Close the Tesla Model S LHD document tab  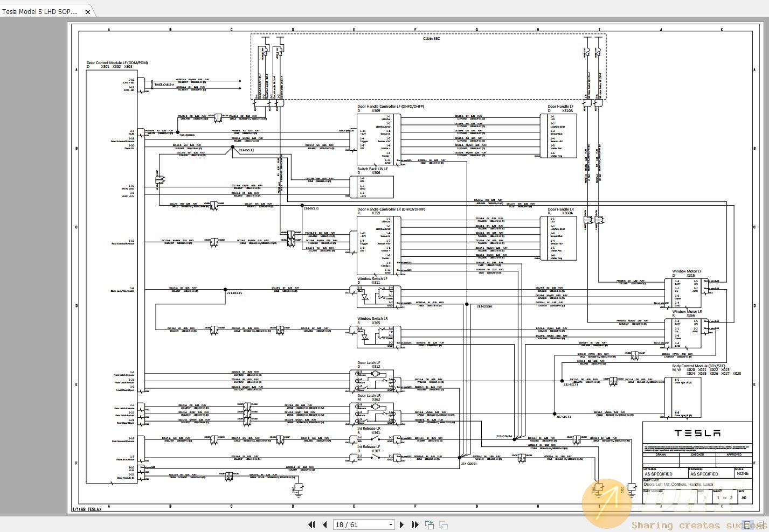[x=88, y=12]
